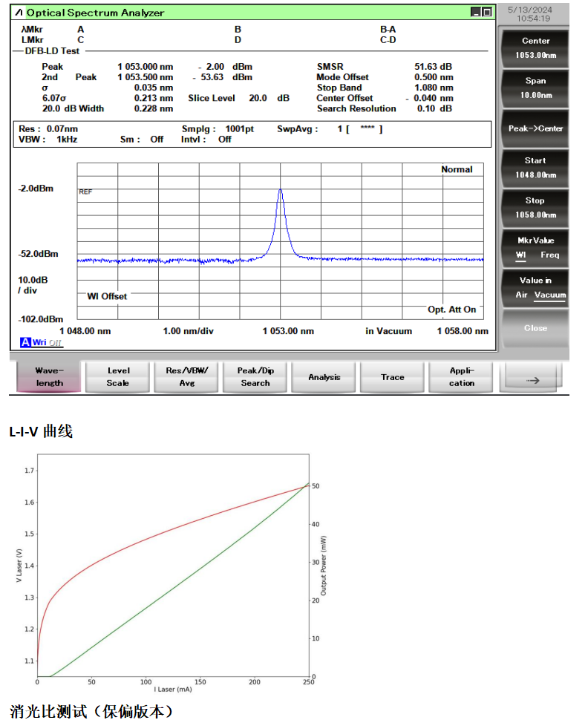Open the Peak/Dip Search menu

click(x=255, y=377)
